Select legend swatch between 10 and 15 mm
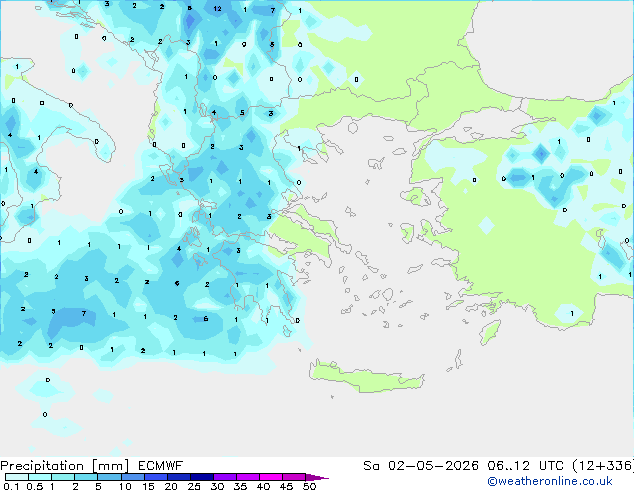 [x=132, y=477]
